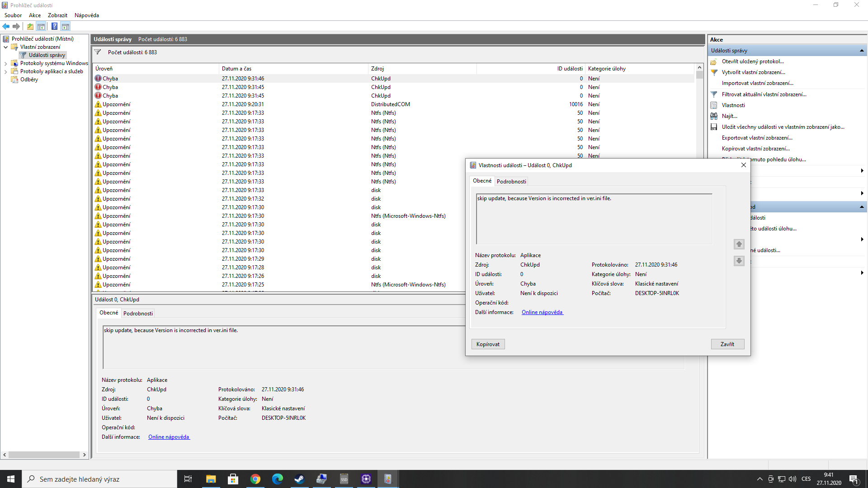The height and width of the screenshot is (488, 868).
Task: Open Online nápověda link in dialog
Action: click(x=542, y=312)
